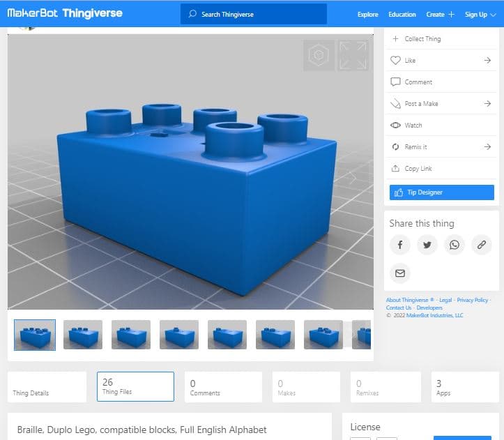Share via the WhatsApp icon
504x440 pixels.
coord(455,245)
